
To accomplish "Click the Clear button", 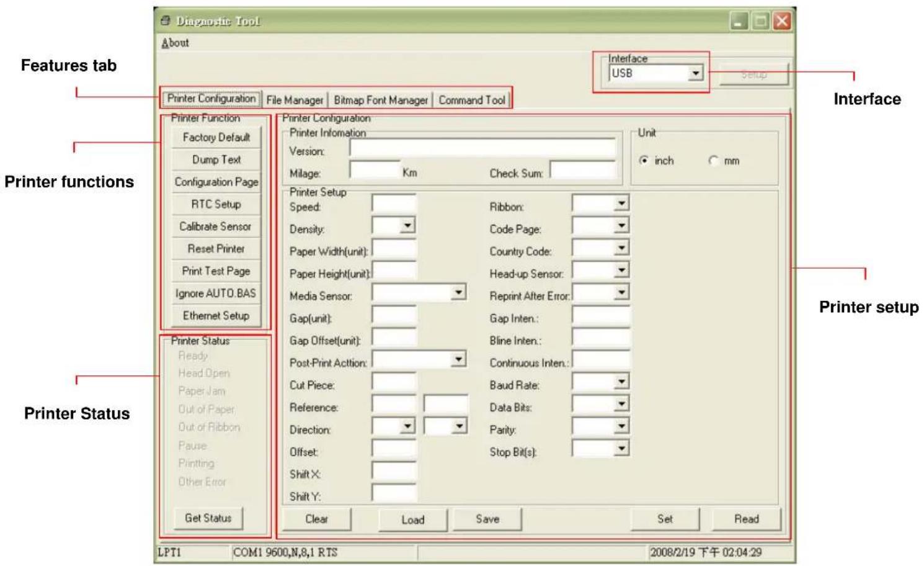I will pos(316,519).
